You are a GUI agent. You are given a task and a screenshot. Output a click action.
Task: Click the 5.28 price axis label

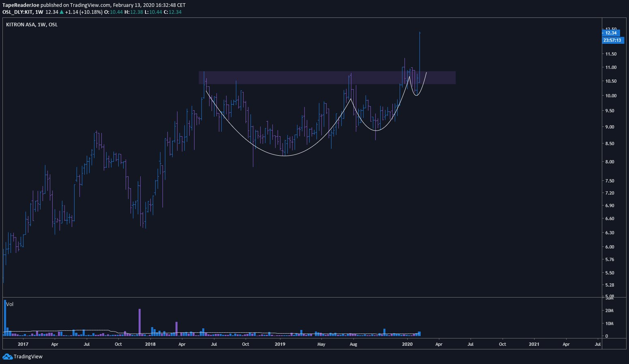610,285
